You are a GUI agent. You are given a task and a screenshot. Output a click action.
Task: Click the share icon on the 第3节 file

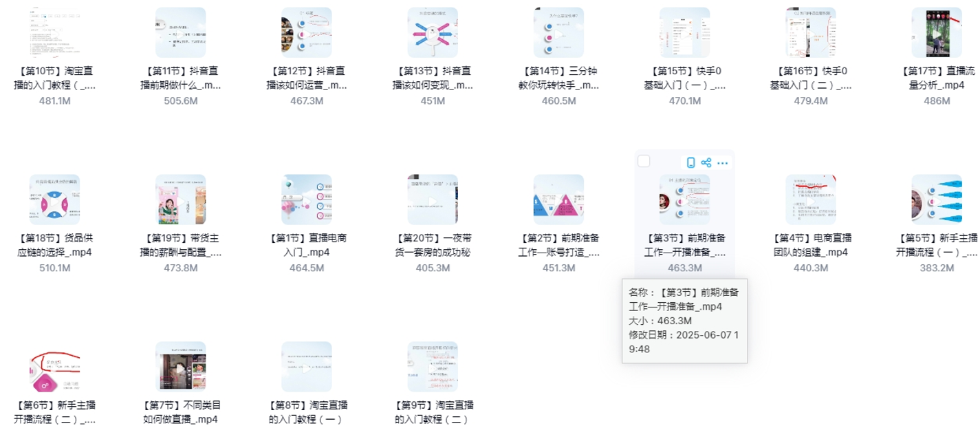[706, 163]
